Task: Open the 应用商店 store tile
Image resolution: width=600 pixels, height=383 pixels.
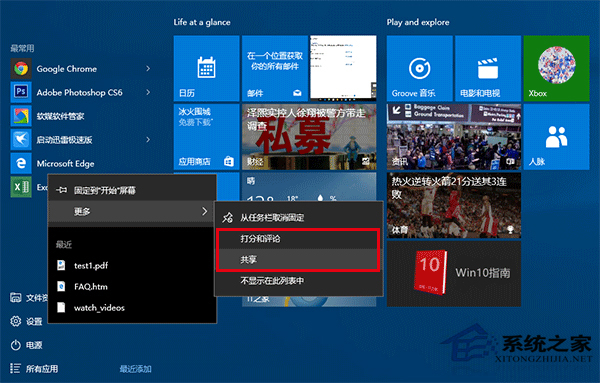Action: tap(206, 137)
